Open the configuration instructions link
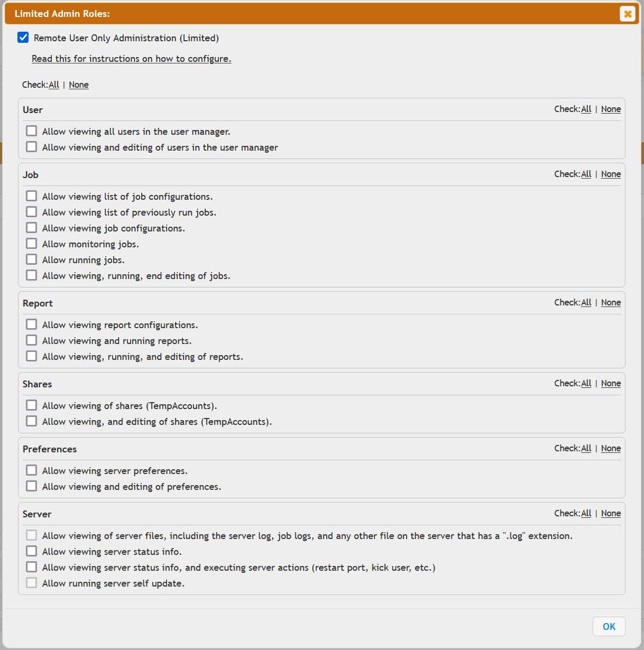644x650 pixels. pos(131,59)
